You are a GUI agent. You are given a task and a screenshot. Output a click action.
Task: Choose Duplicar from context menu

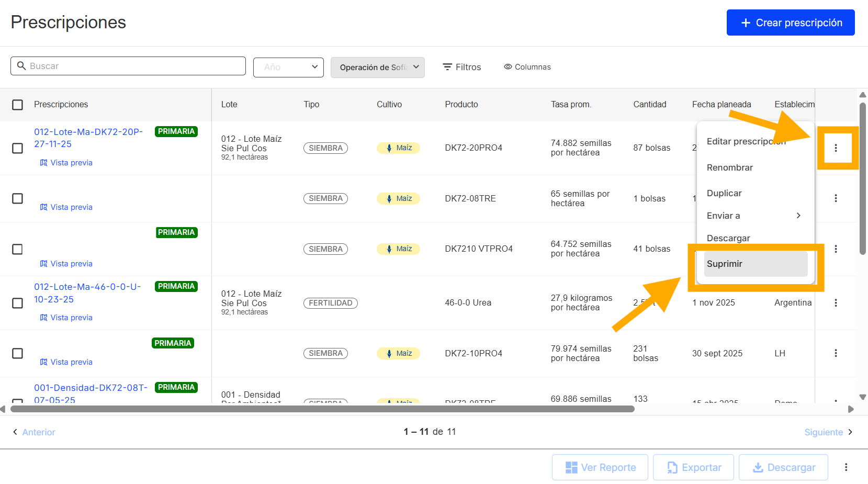724,193
